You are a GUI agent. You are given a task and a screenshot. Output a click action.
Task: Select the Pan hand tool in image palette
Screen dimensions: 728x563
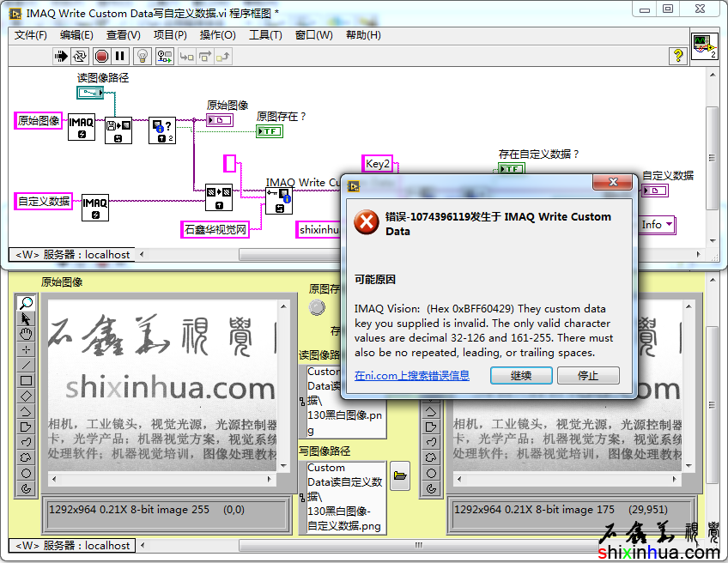[27, 334]
